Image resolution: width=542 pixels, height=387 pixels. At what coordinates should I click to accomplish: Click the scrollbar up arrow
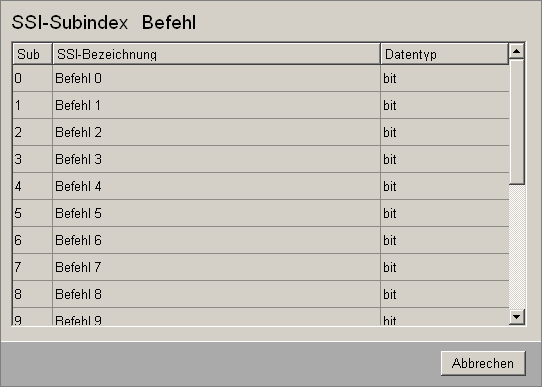tap(516, 51)
